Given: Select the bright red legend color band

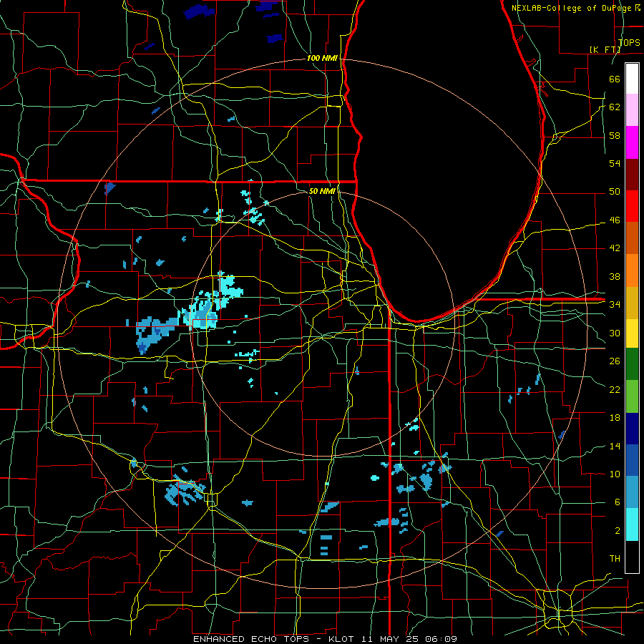Looking at the screenshot, I should click(632, 206).
